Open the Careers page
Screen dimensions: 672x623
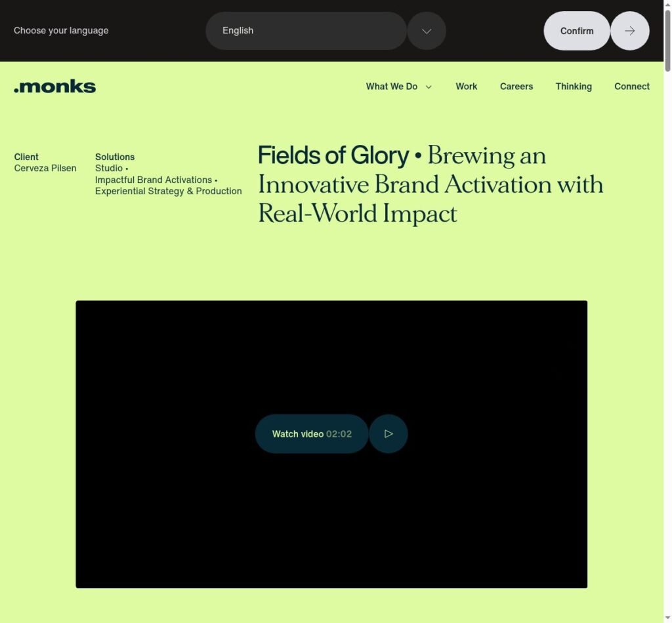[516, 87]
